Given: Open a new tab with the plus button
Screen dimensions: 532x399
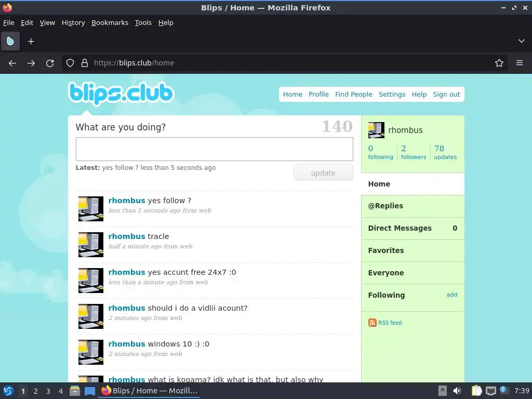Looking at the screenshot, I should coord(31,42).
